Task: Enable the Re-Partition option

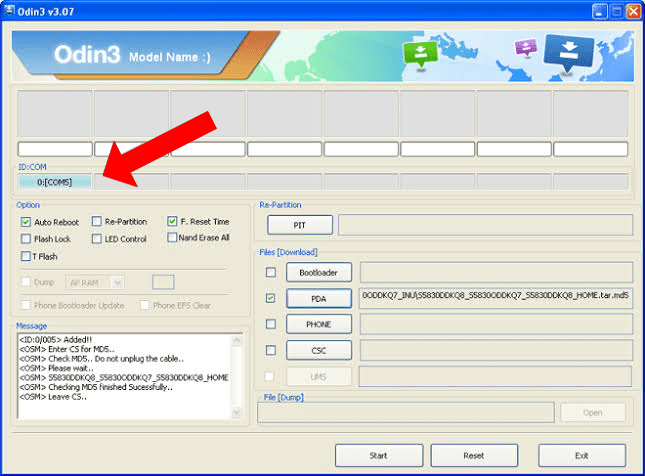Action: point(97,221)
